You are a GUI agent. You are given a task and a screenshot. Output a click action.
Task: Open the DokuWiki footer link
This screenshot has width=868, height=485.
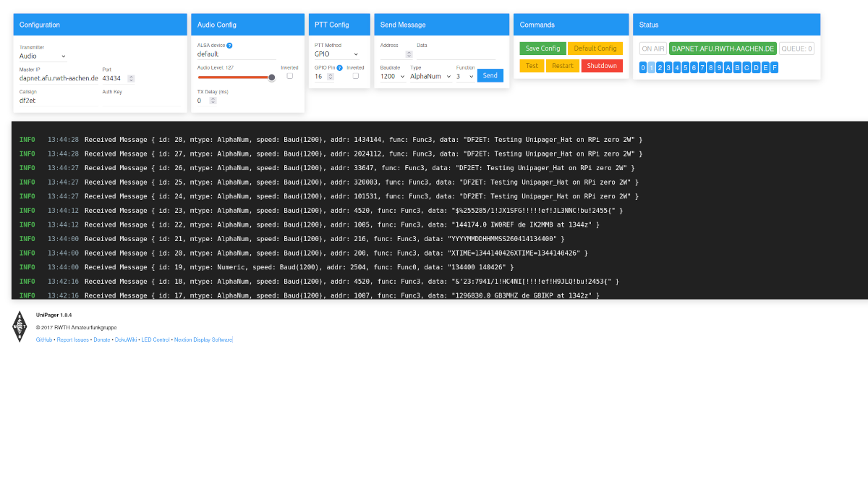(x=126, y=339)
